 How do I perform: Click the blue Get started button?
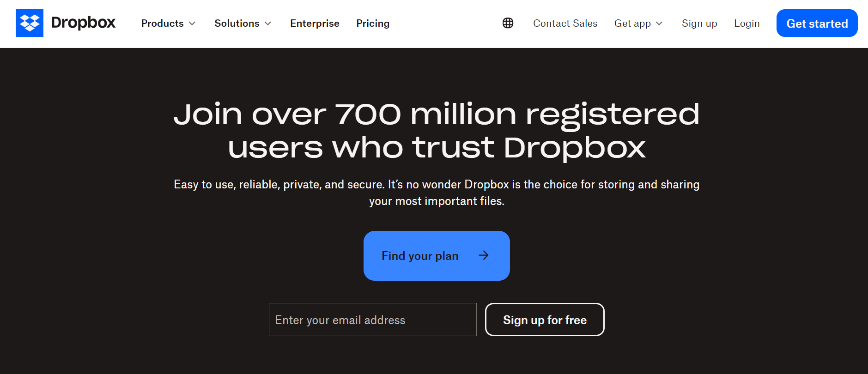[x=817, y=23]
